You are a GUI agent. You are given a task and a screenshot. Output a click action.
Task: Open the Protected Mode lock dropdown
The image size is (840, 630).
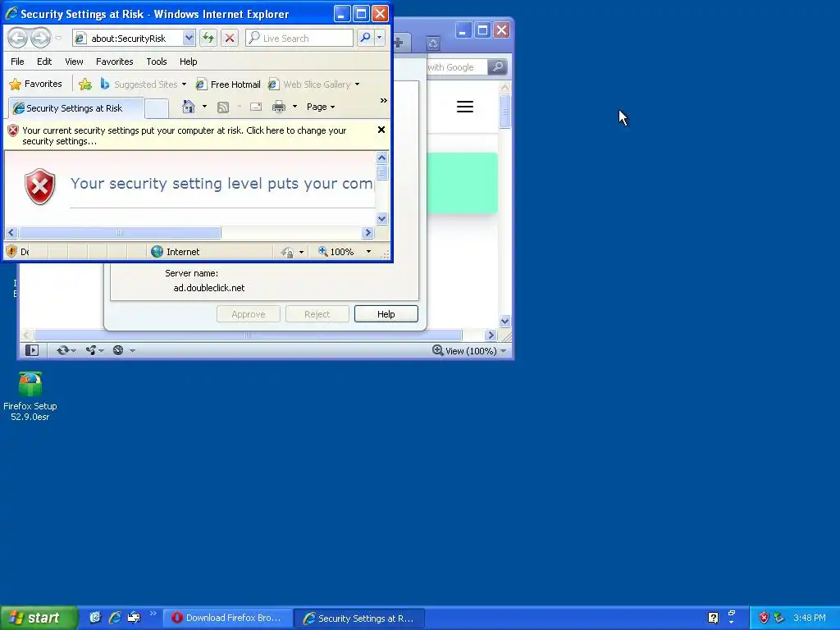click(301, 252)
